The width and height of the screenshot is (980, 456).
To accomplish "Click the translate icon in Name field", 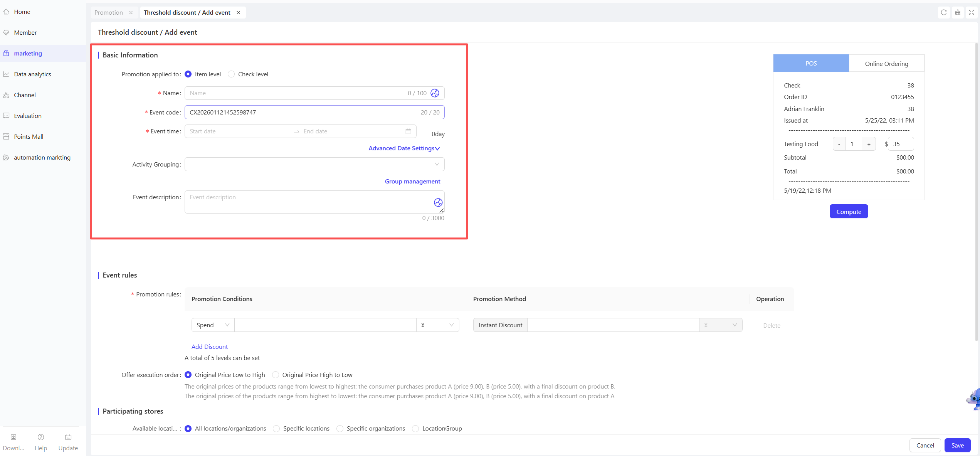I will (x=435, y=93).
